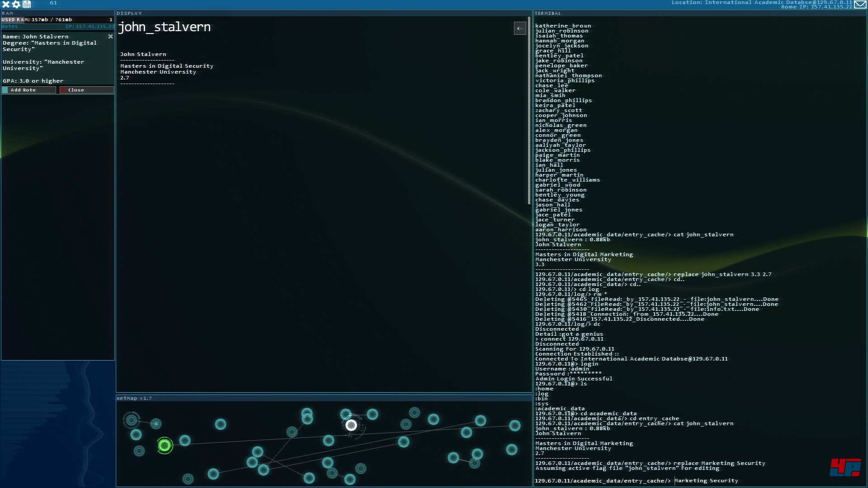Select the dashed-ring node at netMap's left
Viewport: 868px width, 488px height.
[132, 421]
